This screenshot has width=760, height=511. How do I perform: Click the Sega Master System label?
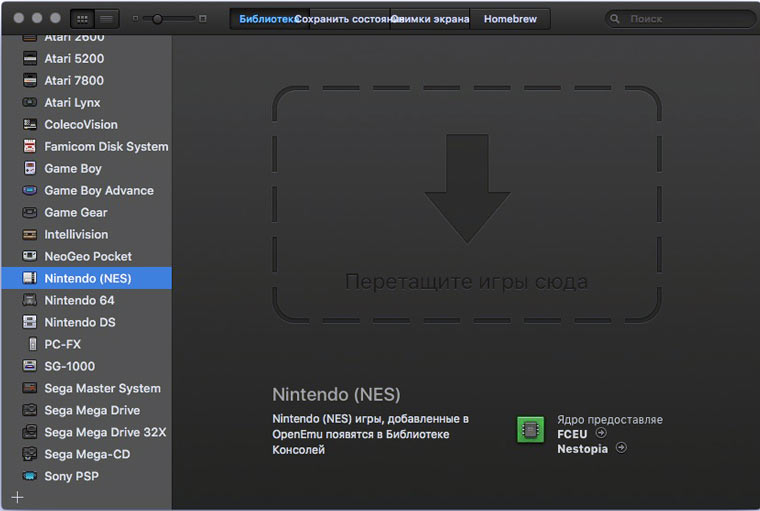coord(102,388)
